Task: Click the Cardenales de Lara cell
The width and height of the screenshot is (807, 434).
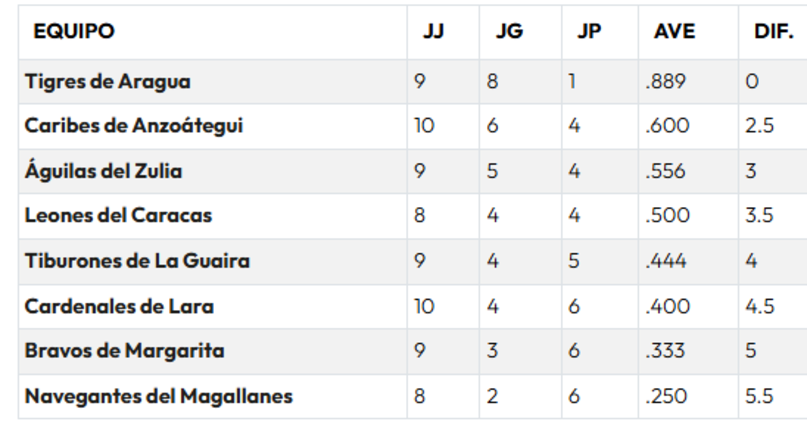Action: click(119, 306)
